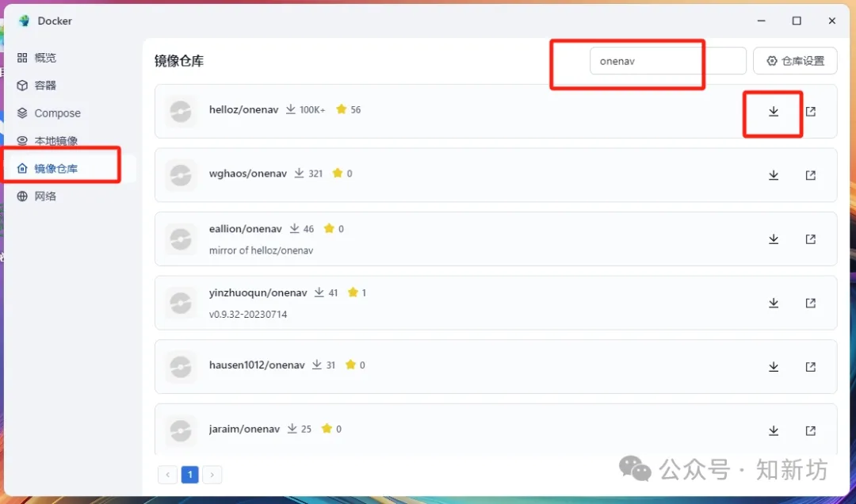Image resolution: width=856 pixels, height=504 pixels.
Task: Select page 1 in pagination
Action: 190,475
